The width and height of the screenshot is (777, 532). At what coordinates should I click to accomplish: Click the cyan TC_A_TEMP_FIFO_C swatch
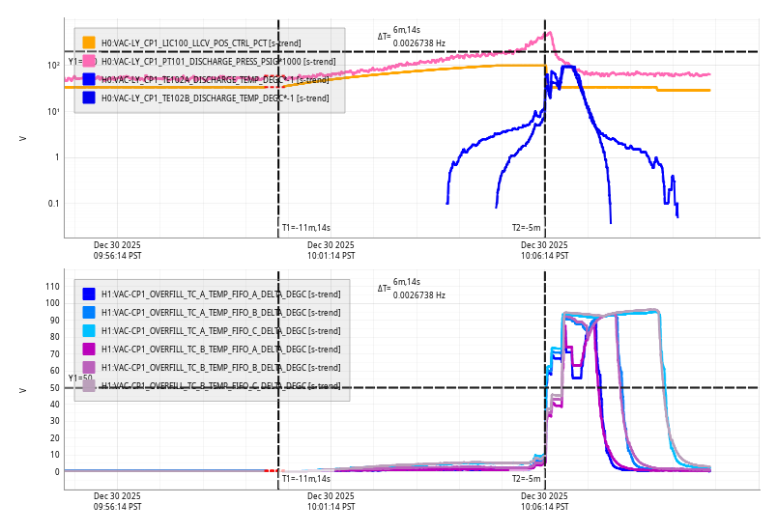coord(89,330)
